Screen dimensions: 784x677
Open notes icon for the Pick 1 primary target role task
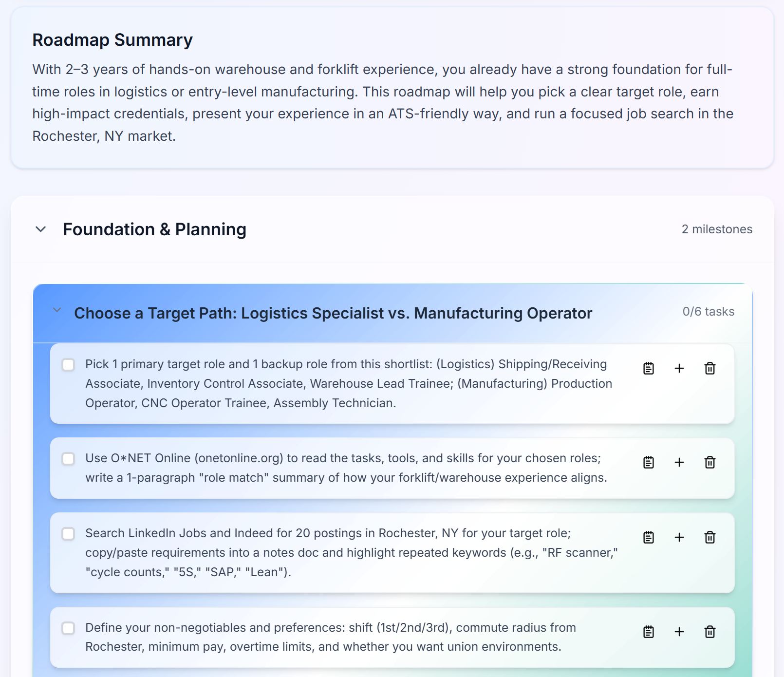click(x=649, y=368)
